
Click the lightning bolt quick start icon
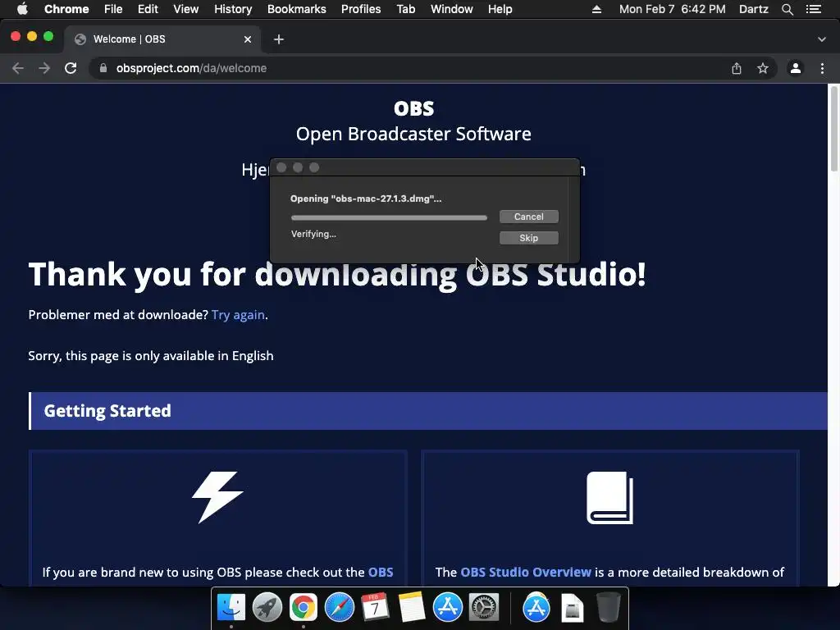tap(217, 497)
